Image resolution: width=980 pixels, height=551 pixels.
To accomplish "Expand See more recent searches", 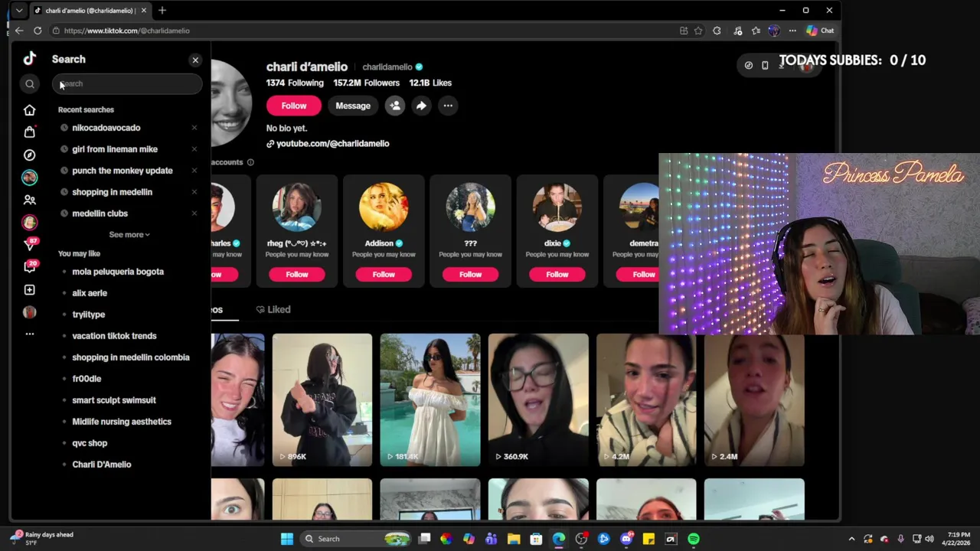I will click(129, 235).
